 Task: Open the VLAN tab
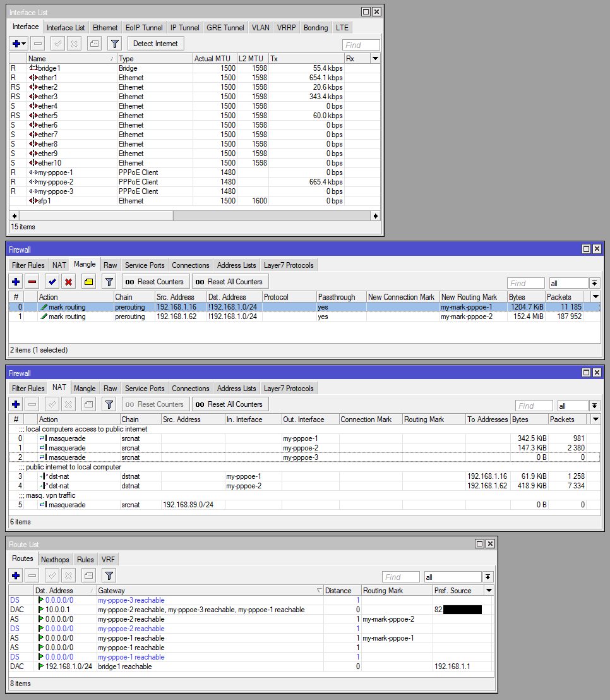click(261, 28)
